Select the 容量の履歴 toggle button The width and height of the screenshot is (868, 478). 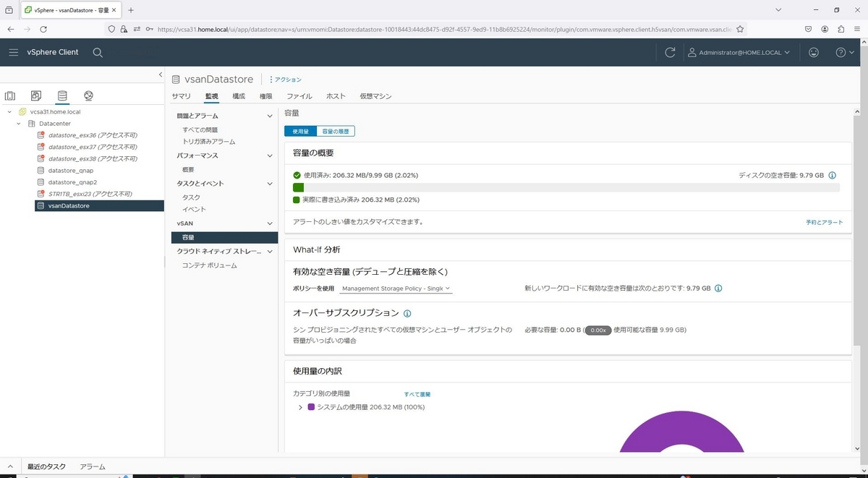336,131
